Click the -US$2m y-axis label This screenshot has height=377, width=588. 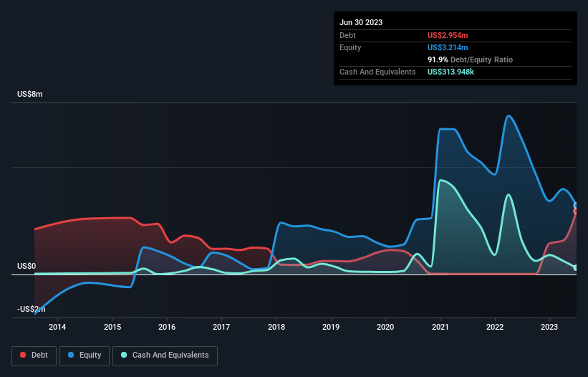(x=31, y=309)
